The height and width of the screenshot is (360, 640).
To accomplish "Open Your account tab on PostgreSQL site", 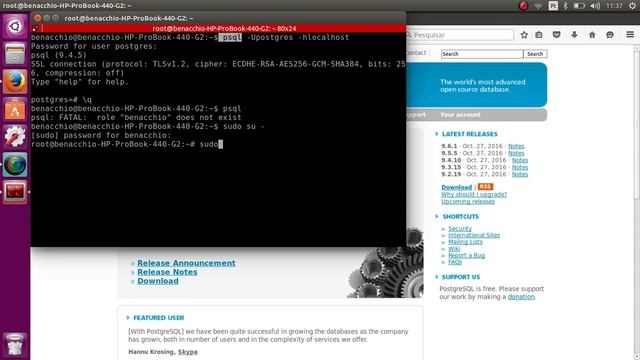I will (460, 115).
